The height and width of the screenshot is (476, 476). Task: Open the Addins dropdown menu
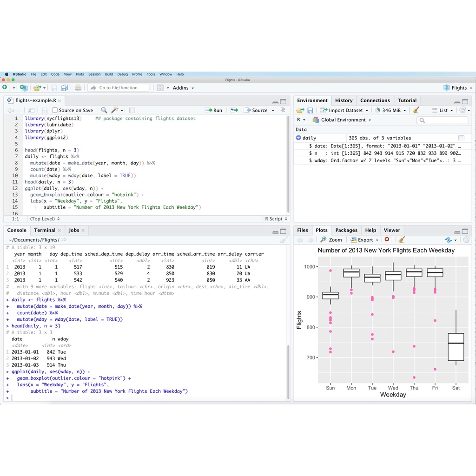[x=183, y=88]
